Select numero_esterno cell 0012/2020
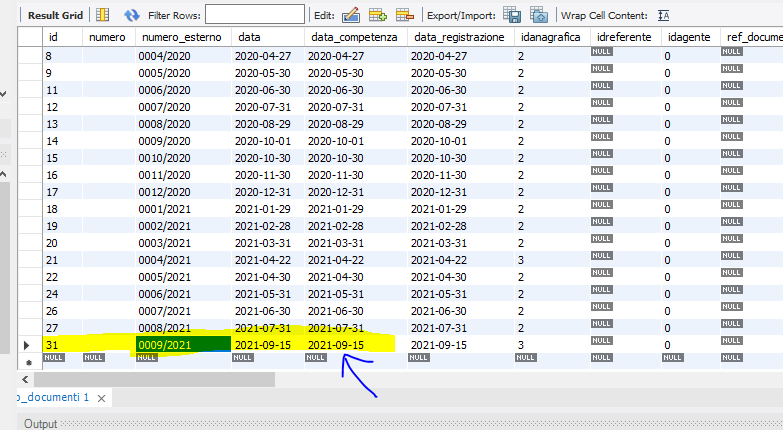 click(x=183, y=192)
